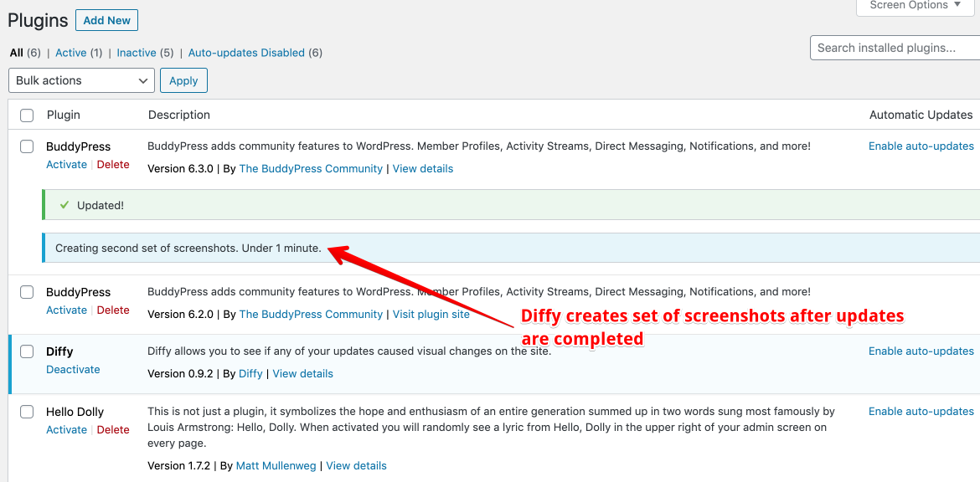Click the Automatic Updates column header
Viewport: 980px width, 482px height.
(x=921, y=115)
